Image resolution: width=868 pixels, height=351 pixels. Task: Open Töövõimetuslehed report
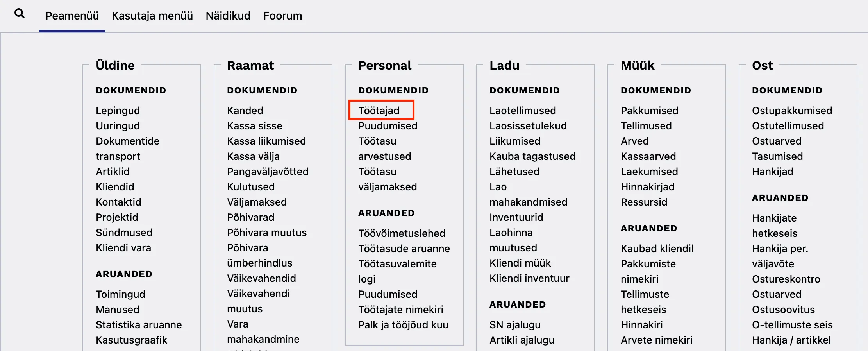[402, 233]
